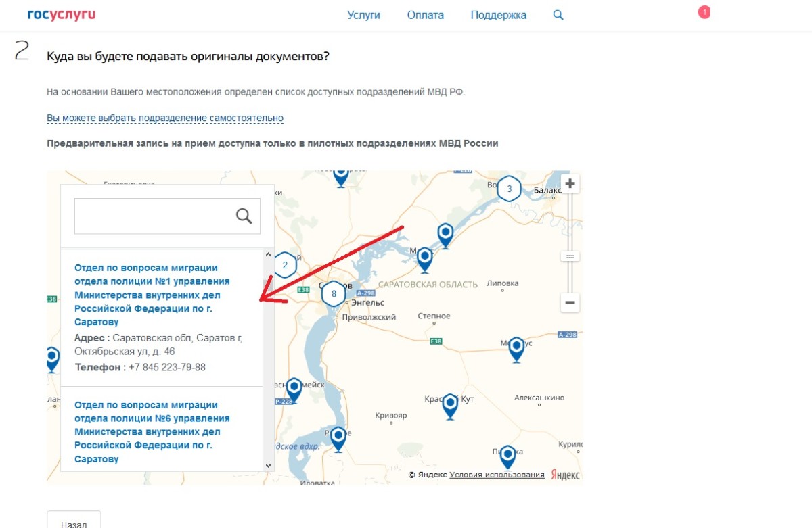
Task: Click the map pin near Красноармейск
Action: (x=294, y=389)
